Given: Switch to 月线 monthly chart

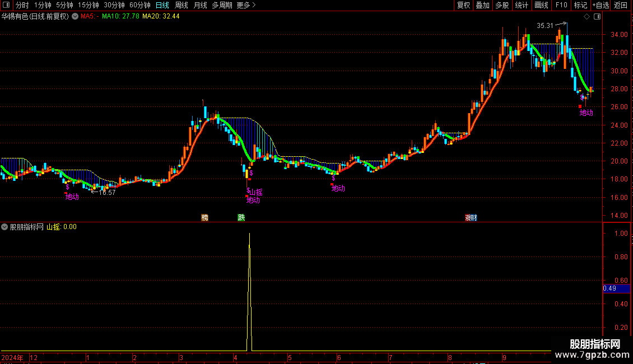Looking at the screenshot, I should 200,5.
